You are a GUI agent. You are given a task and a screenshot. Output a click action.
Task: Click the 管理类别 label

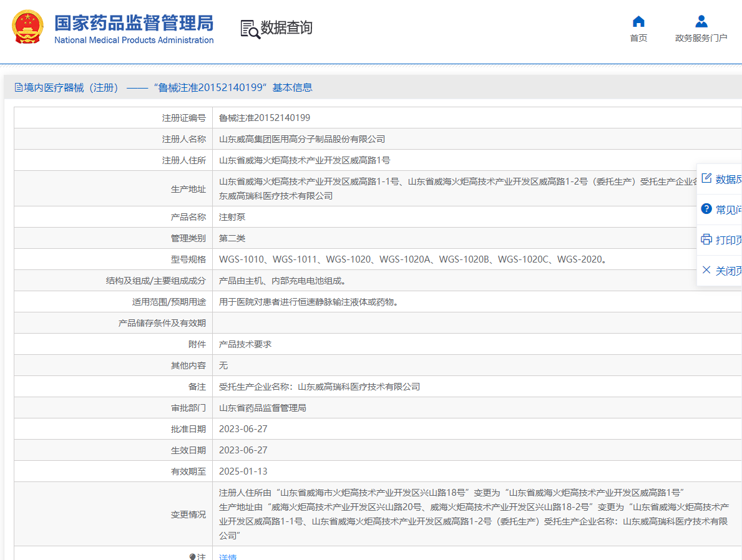click(x=188, y=238)
